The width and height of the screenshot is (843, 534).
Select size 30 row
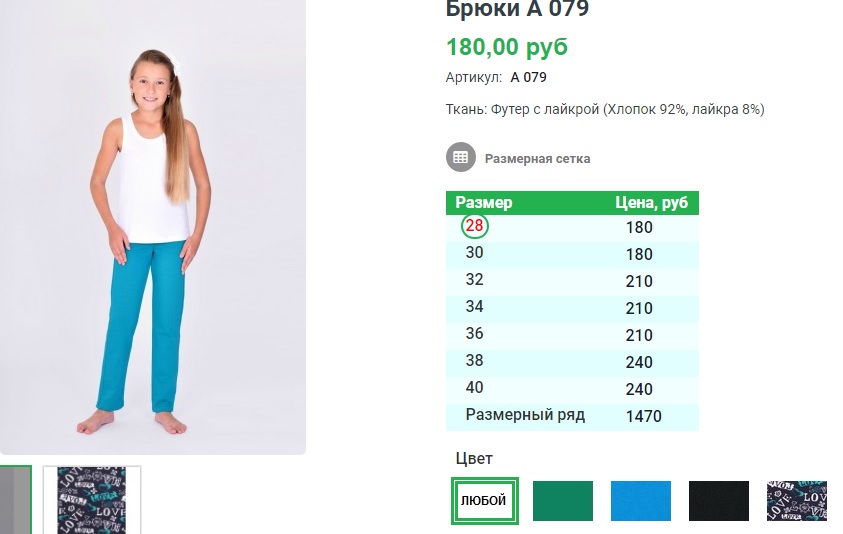pyautogui.click(x=474, y=254)
